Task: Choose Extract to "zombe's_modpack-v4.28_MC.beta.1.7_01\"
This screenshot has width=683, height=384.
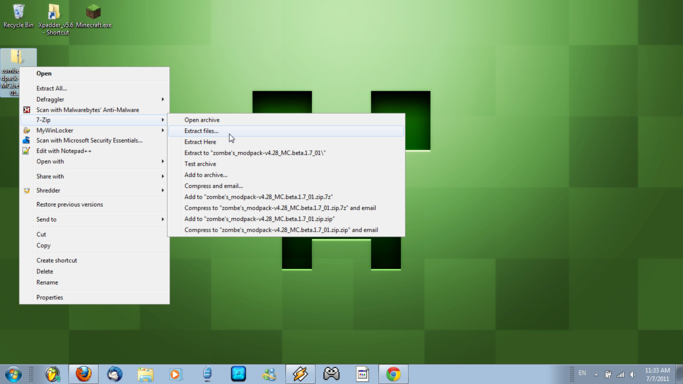Action: pyautogui.click(x=286, y=153)
